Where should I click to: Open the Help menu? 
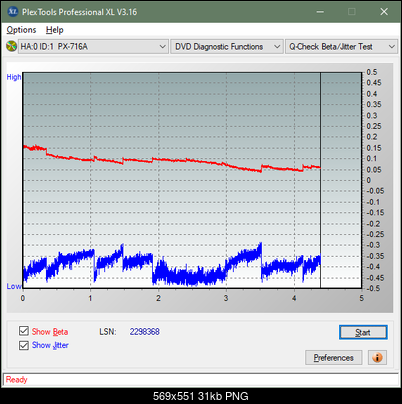[x=55, y=30]
